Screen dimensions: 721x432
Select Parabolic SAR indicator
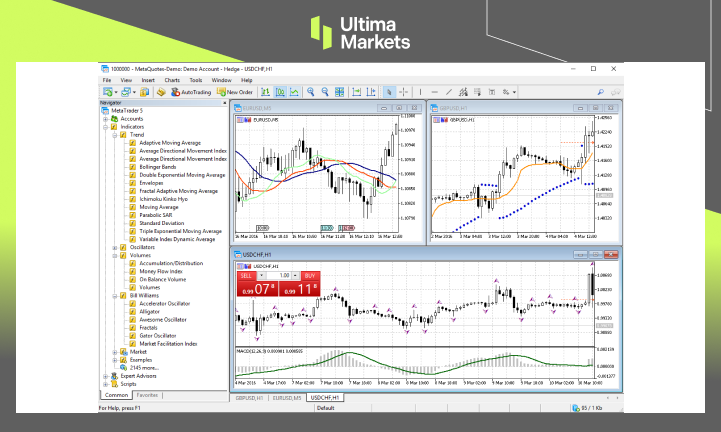(x=156, y=215)
